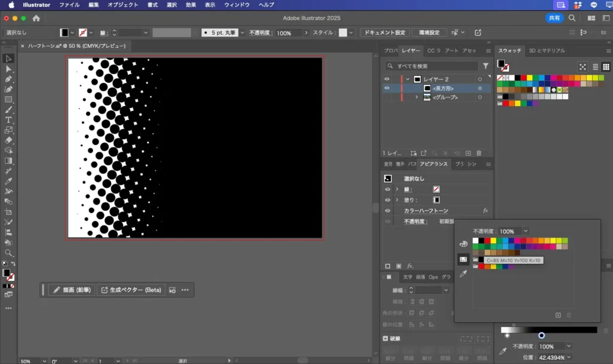Switch Swatches panel to list view
This screenshot has width=613, height=364.
point(595,67)
